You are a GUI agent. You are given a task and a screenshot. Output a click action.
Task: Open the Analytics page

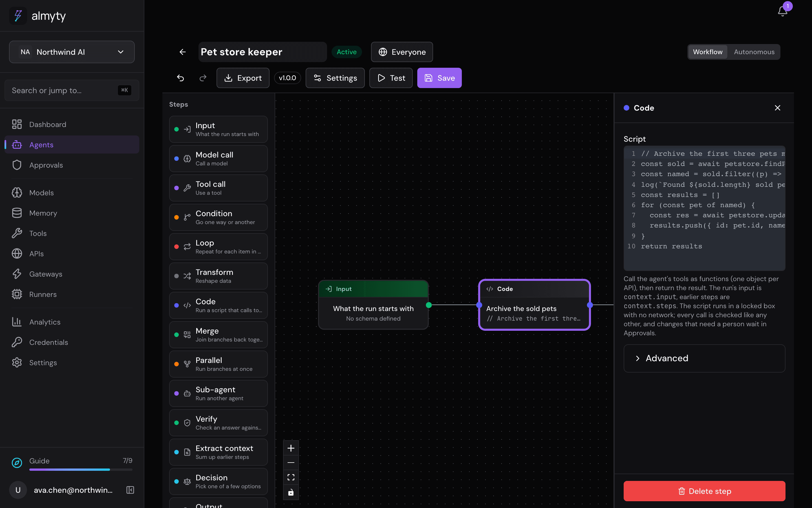tap(72, 322)
